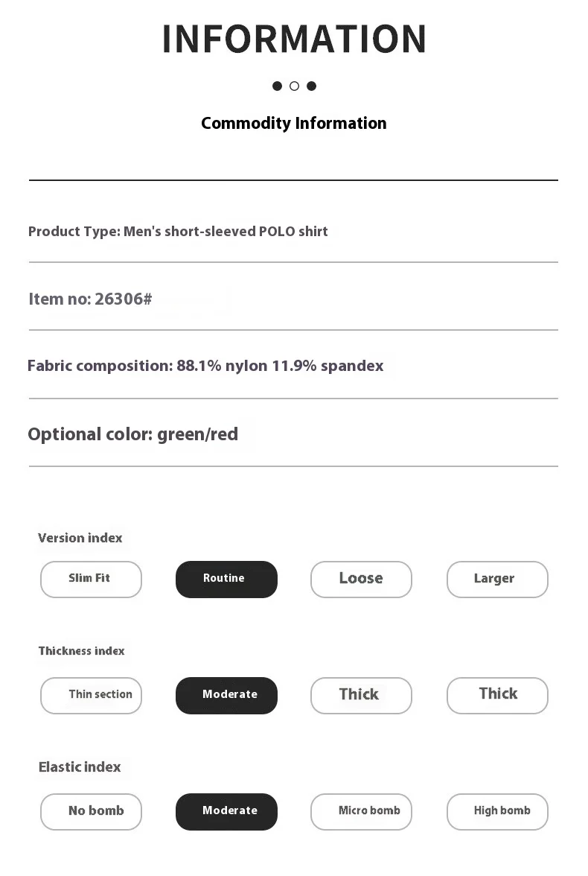The image size is (588, 876).
Task: Select the No bomb elastic option
Action: [91, 811]
